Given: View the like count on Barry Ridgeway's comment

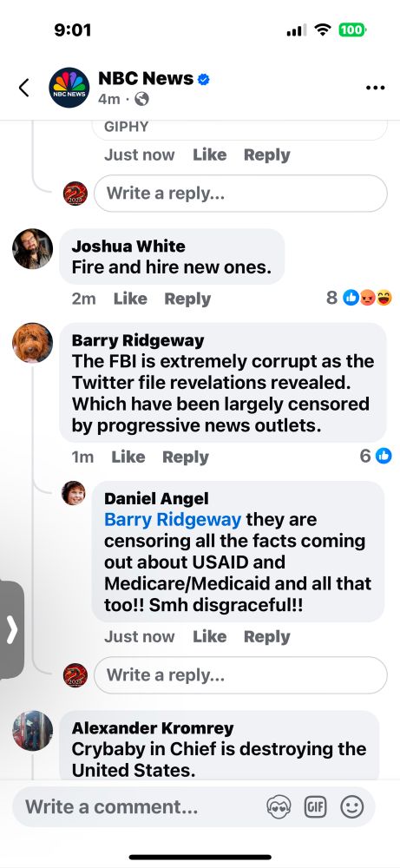Looking at the screenshot, I should click(x=376, y=456).
